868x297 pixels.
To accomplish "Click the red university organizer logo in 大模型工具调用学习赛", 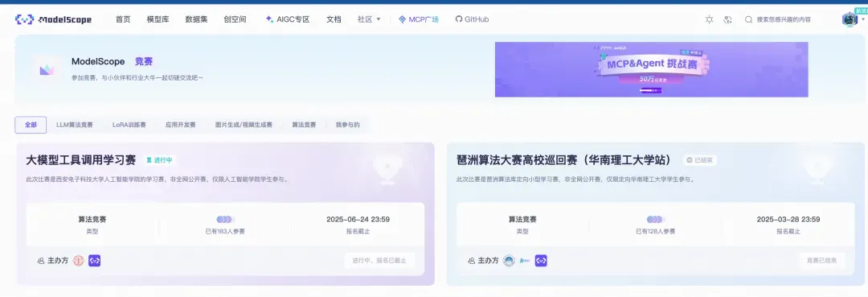I will coord(79,261).
